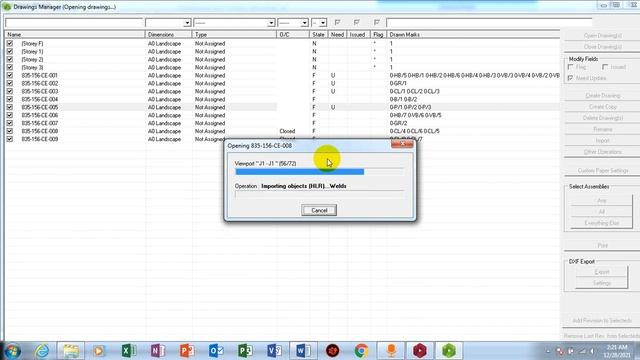Open Microsoft Project from the taskbar
The image size is (640, 360).
245,351
